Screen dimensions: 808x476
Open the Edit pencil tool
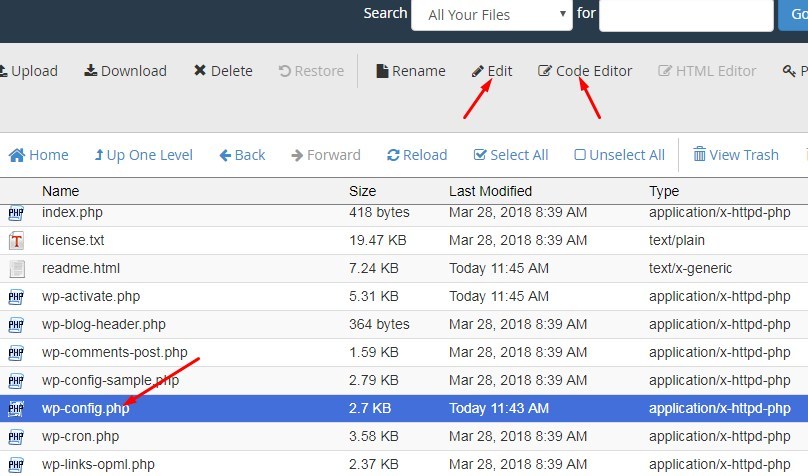pos(478,71)
